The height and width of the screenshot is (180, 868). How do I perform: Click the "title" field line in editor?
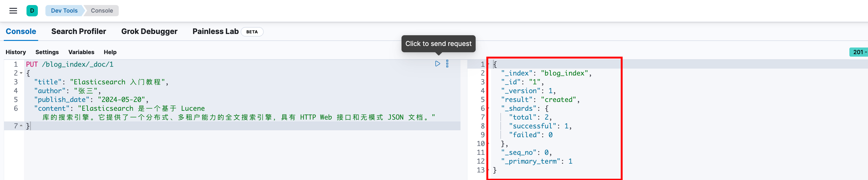tap(101, 82)
